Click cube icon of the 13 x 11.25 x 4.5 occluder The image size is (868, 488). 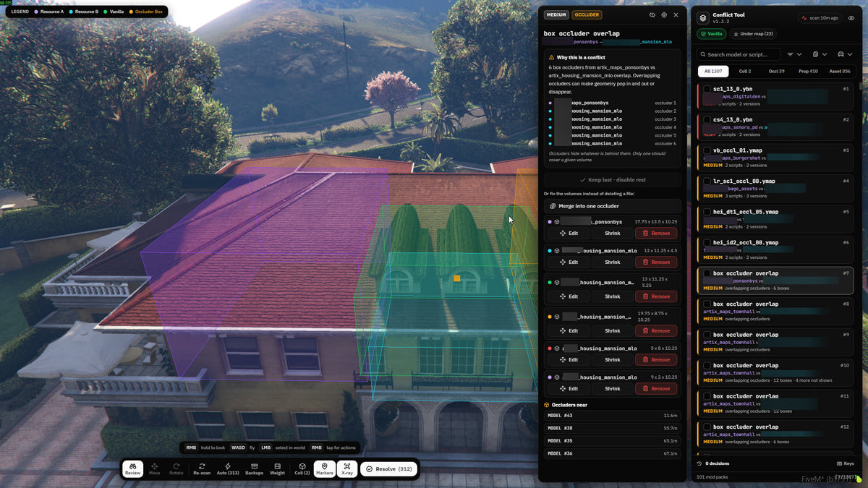tap(557, 251)
